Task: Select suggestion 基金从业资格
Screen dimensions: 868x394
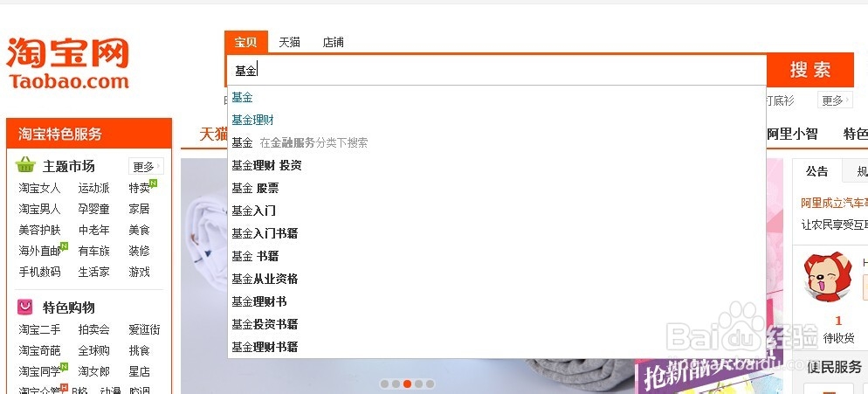Action: click(x=497, y=279)
